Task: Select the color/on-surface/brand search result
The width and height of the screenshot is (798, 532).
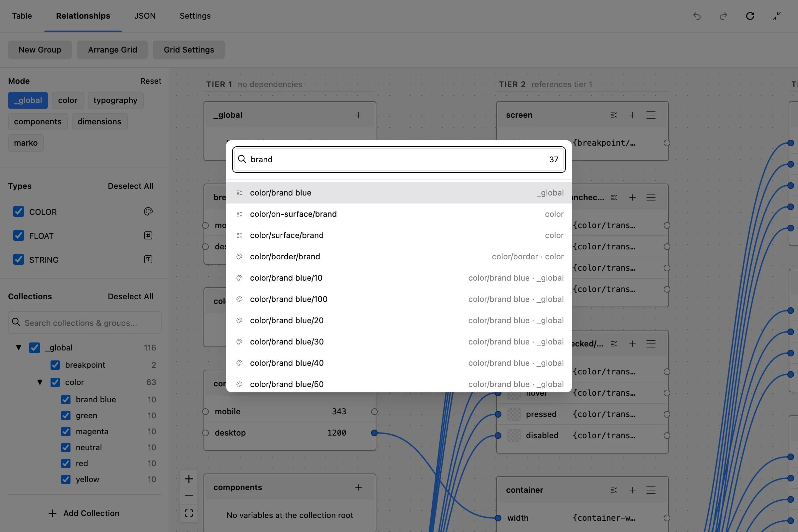Action: [399, 214]
